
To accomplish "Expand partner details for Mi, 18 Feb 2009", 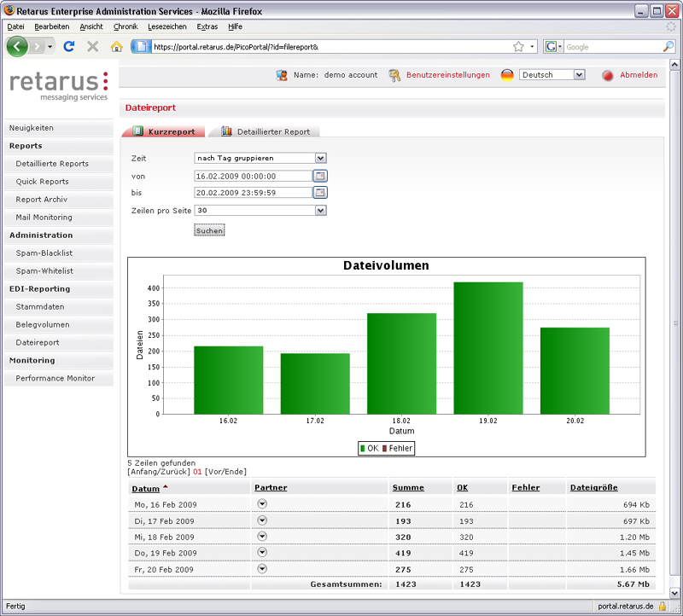I will click(262, 535).
